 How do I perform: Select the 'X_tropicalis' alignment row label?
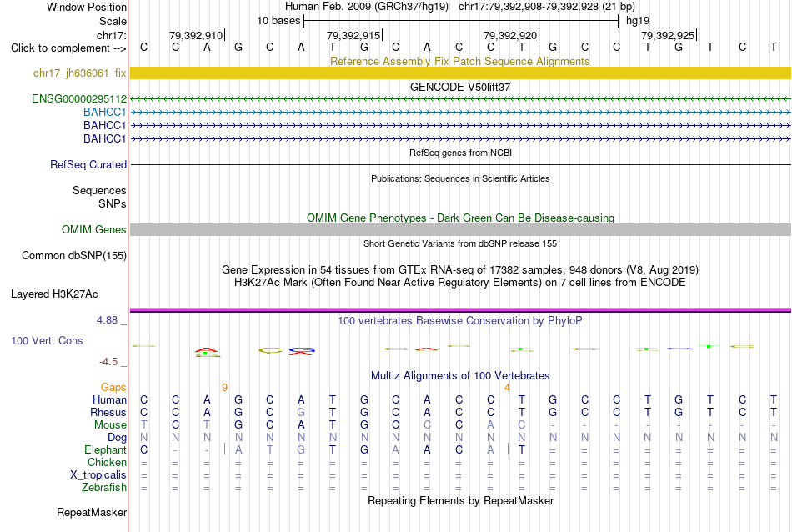(x=98, y=475)
